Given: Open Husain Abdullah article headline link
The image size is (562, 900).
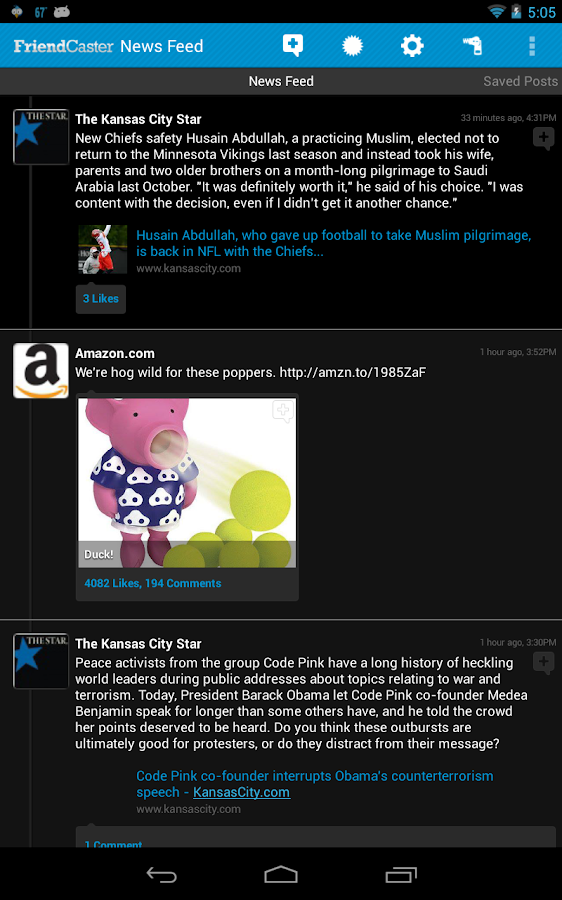Looking at the screenshot, I should (x=334, y=243).
